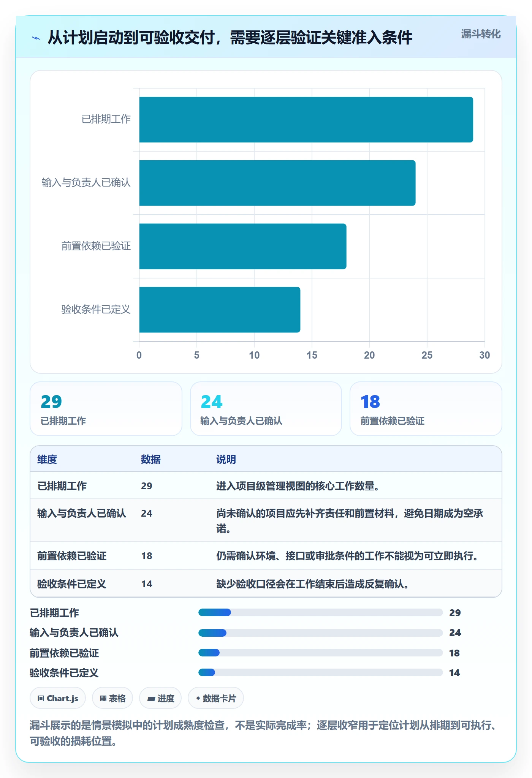
Task: Click the 进度 chip
Action: pyautogui.click(x=160, y=698)
